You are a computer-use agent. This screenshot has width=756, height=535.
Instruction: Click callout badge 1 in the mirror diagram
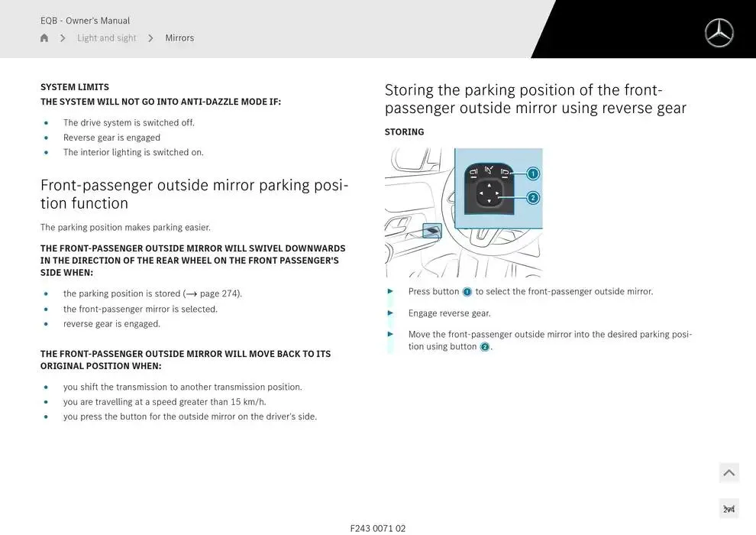click(532, 173)
